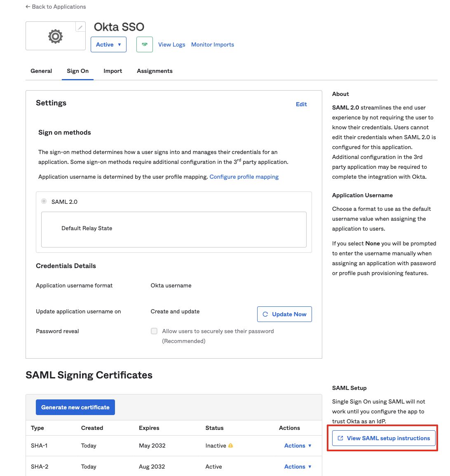Open the View Logs link
The image size is (450, 476).
point(171,44)
